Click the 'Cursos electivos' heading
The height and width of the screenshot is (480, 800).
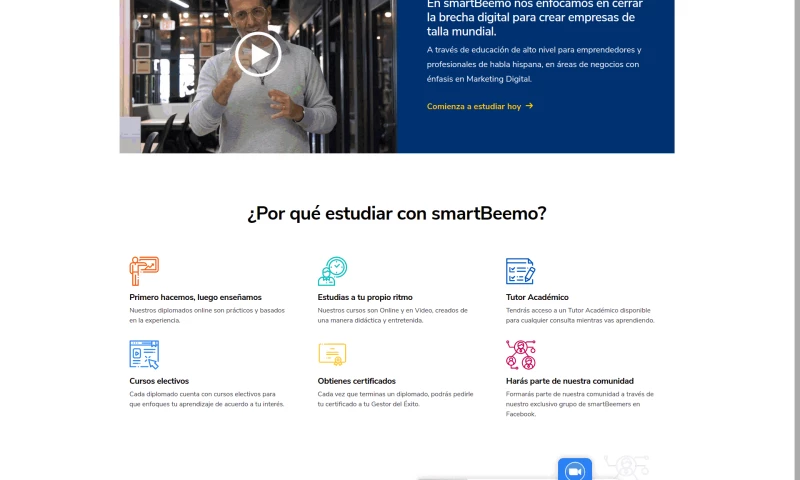coord(159,381)
